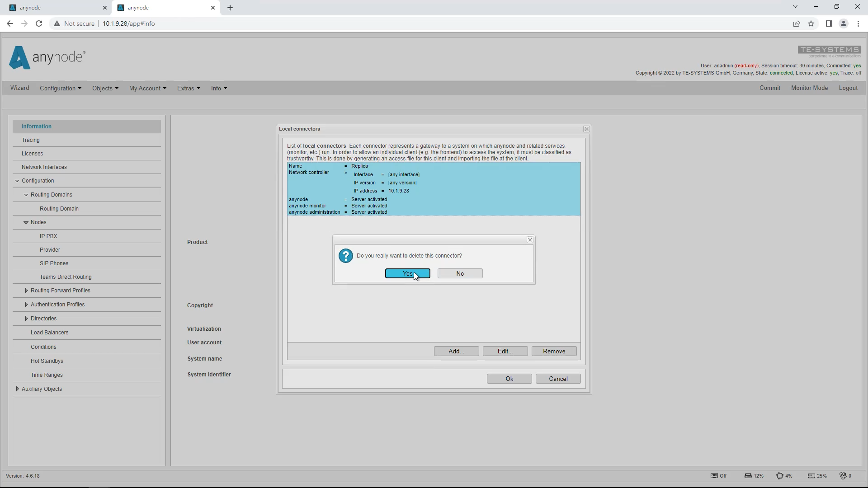Select Hot Standbys in the sidebar
The image size is (868, 488).
(87, 361)
